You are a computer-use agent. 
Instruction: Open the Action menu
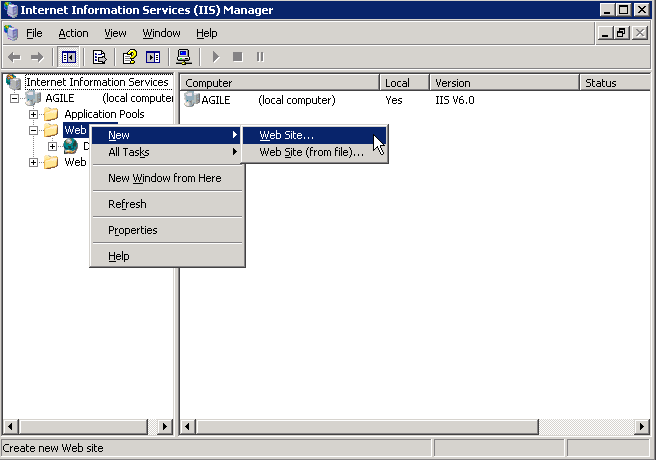click(73, 33)
